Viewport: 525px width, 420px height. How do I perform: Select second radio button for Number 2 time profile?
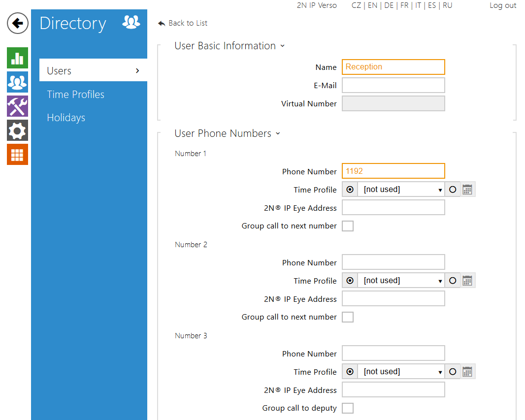click(x=453, y=281)
